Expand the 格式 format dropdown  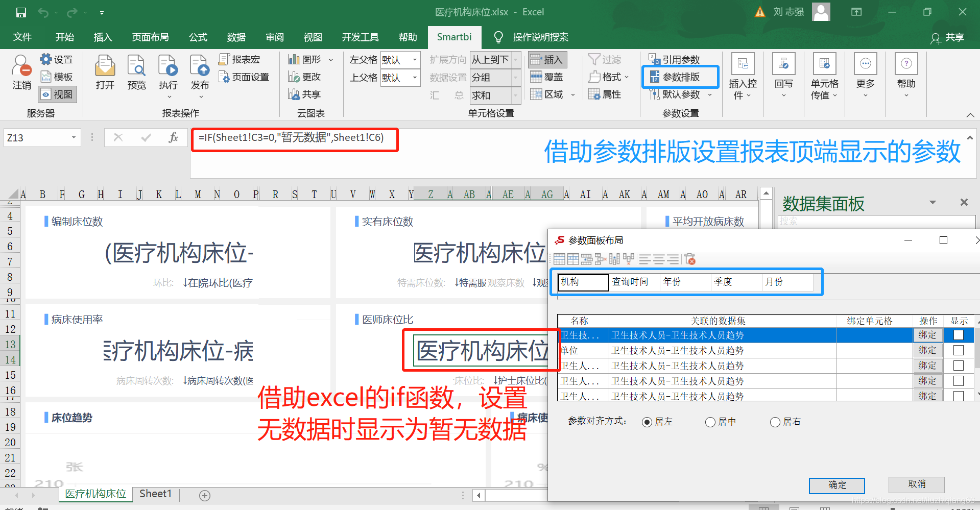pos(627,77)
